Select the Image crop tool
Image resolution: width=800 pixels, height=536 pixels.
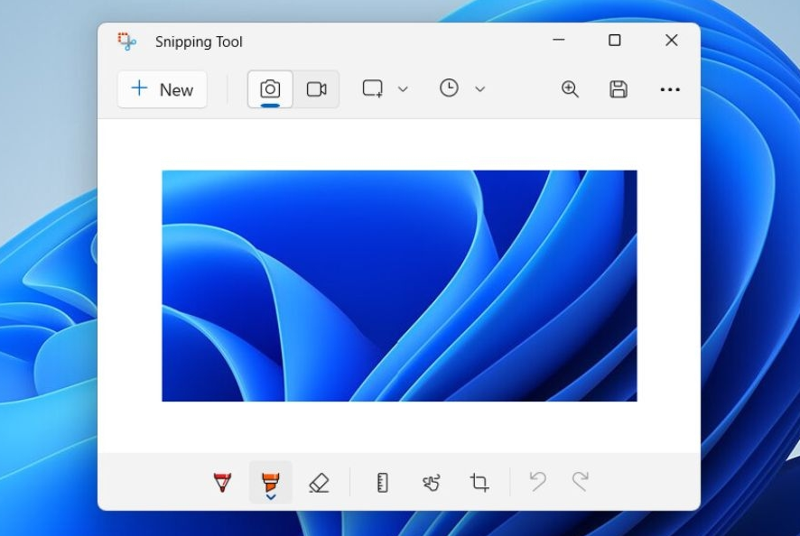point(479,482)
